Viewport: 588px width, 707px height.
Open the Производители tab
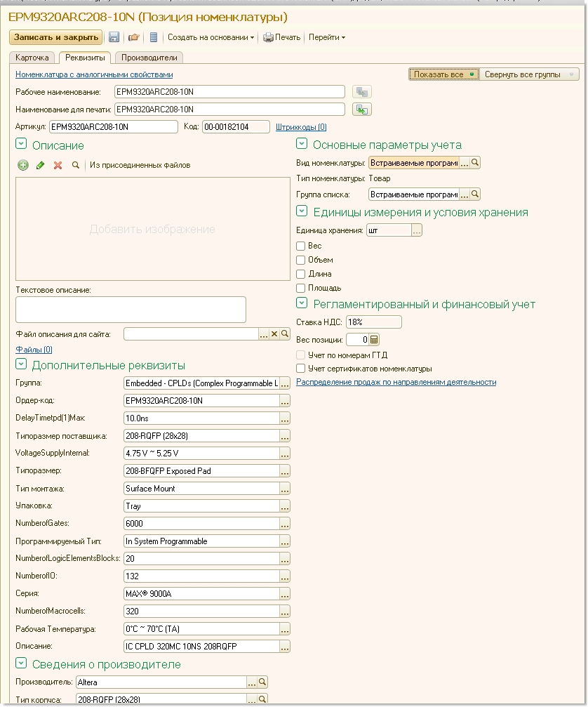[x=149, y=58]
